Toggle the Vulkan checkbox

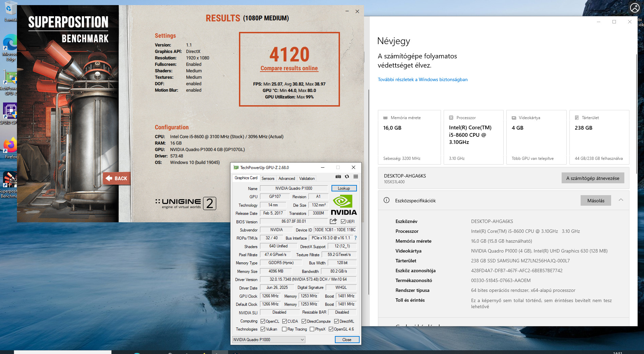click(x=263, y=329)
